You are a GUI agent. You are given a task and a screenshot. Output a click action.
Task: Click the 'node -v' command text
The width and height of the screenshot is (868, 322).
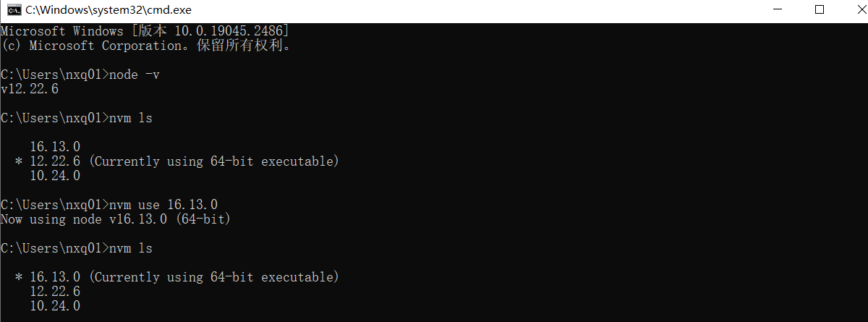134,75
